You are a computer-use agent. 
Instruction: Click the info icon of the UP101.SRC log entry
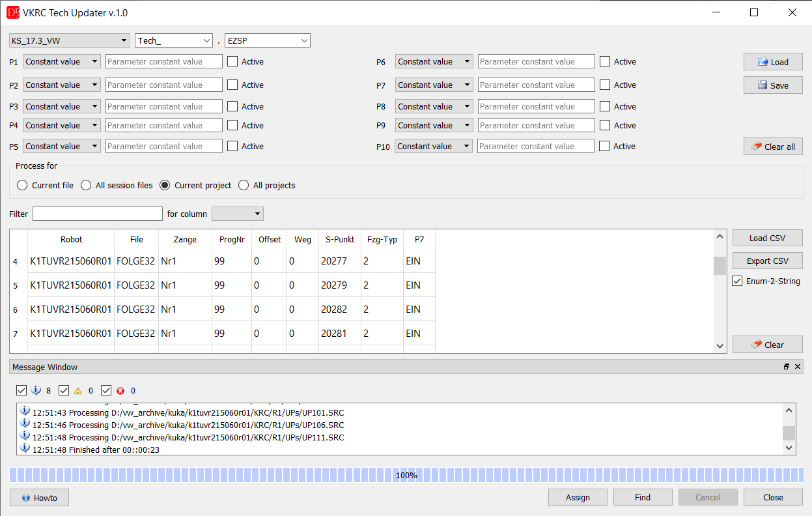[25, 412]
